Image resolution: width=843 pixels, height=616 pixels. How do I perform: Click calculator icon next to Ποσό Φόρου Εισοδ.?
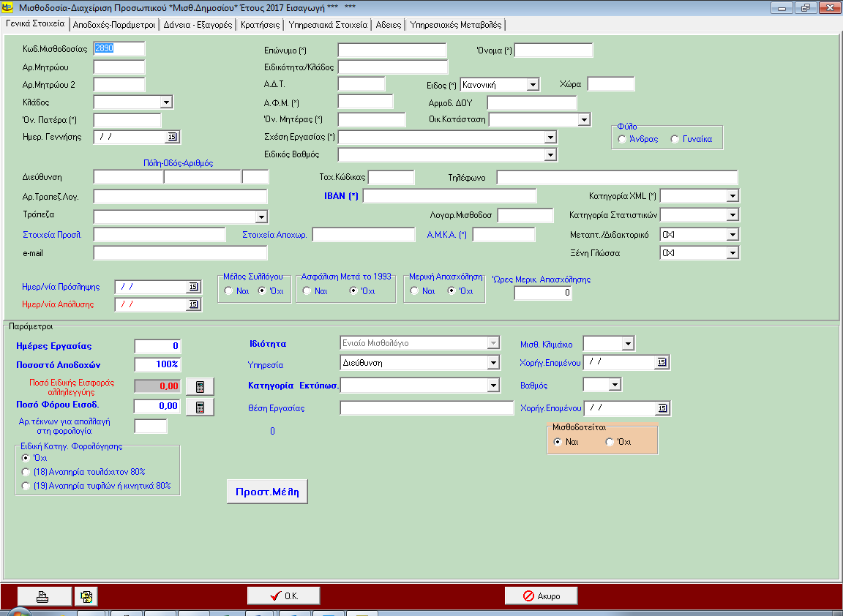(x=200, y=406)
